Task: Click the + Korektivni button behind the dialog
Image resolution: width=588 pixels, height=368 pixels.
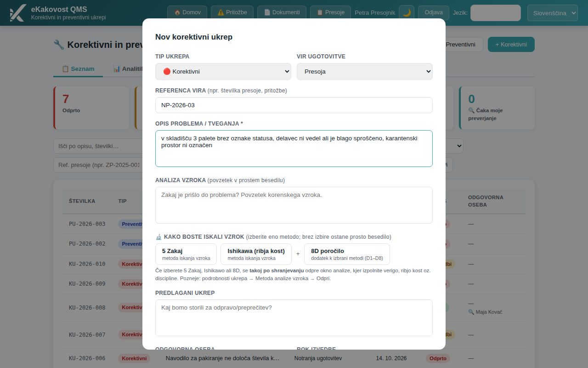Action: pos(511,45)
